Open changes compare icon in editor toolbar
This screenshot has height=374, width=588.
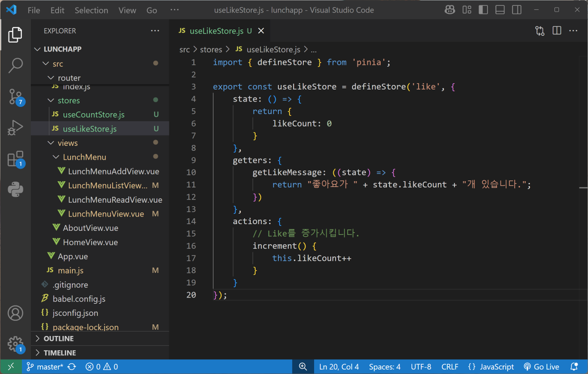click(x=540, y=31)
